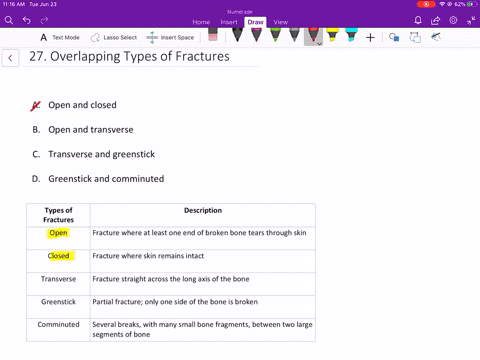Image resolution: width=480 pixels, height=360 pixels.
Task: Select the yellow highlighter
Action: tap(332, 35)
